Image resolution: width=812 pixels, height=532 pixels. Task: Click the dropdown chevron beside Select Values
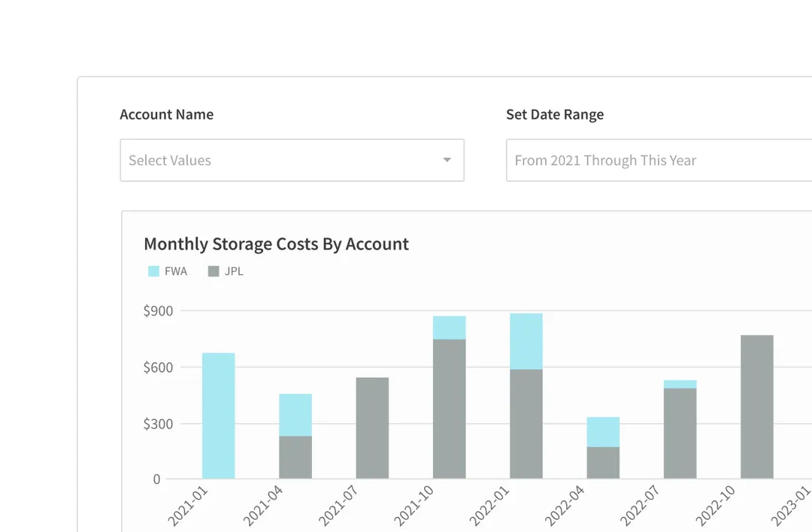[x=447, y=160]
